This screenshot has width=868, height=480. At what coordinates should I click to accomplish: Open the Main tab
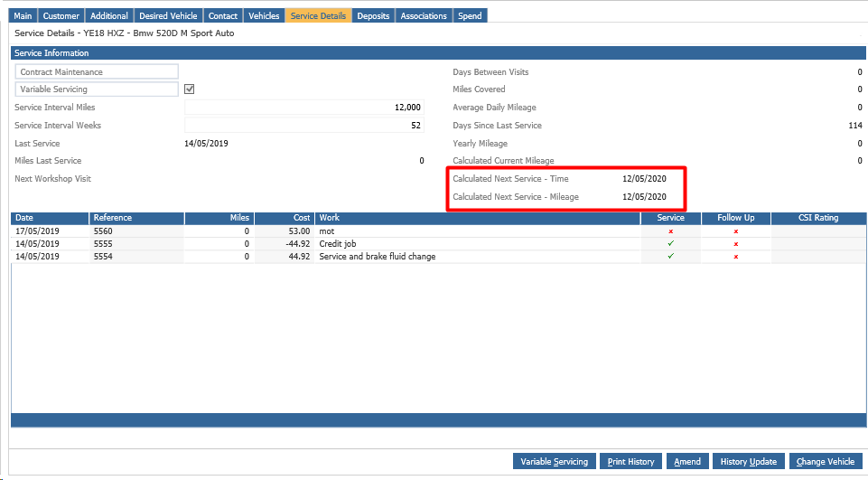pyautogui.click(x=23, y=15)
